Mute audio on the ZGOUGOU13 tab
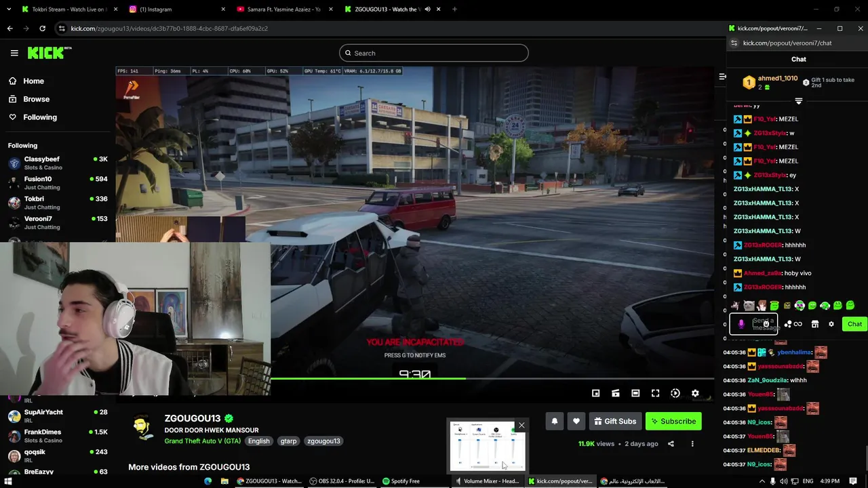 (x=427, y=9)
